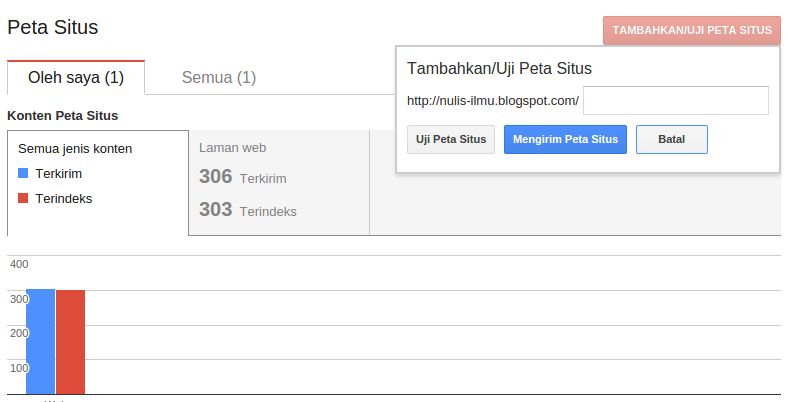
Task: Click the red bar in the chart
Action: (70, 341)
